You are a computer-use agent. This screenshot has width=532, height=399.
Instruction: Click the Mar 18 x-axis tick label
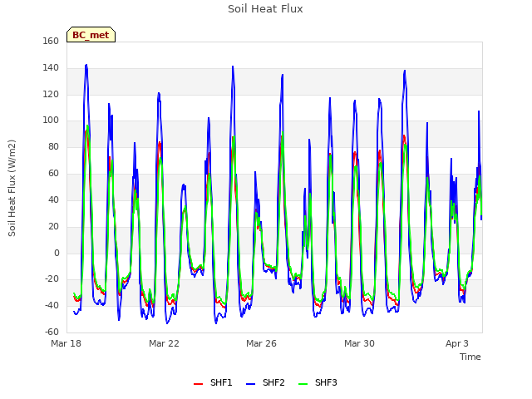point(66,343)
